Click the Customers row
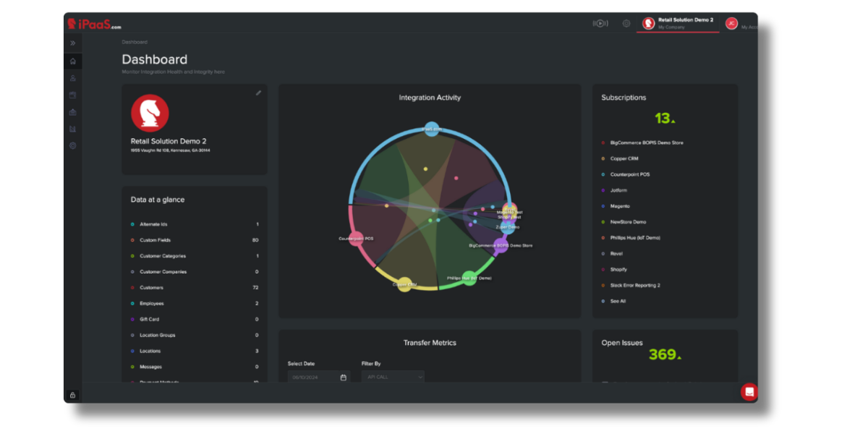 click(x=195, y=288)
